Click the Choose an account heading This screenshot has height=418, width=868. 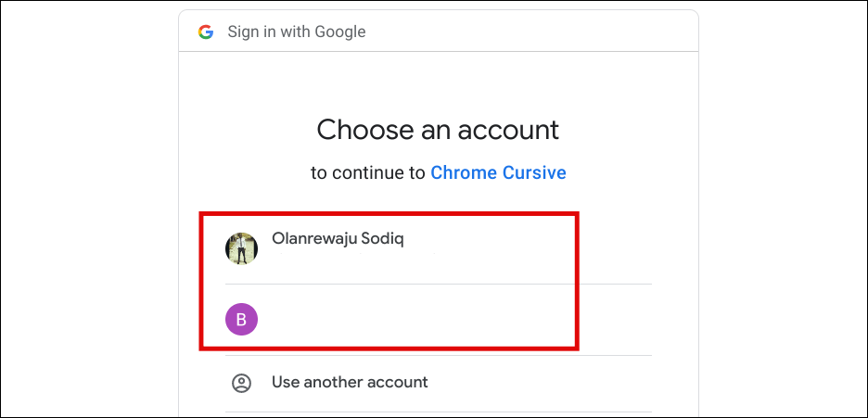(438, 129)
